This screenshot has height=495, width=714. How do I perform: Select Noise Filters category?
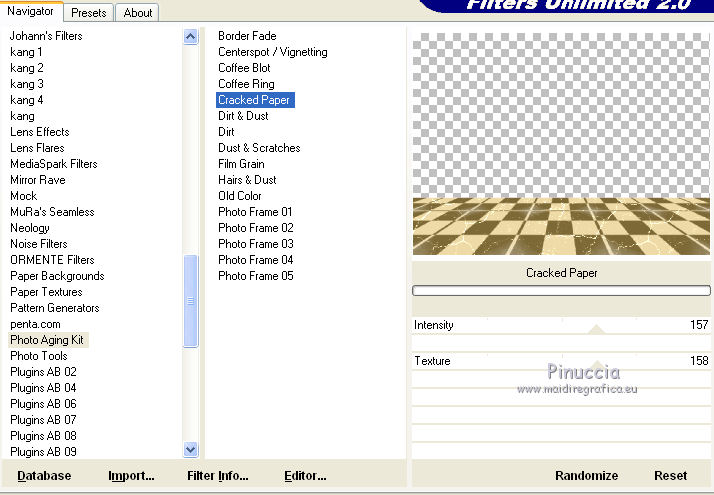pyautogui.click(x=39, y=244)
